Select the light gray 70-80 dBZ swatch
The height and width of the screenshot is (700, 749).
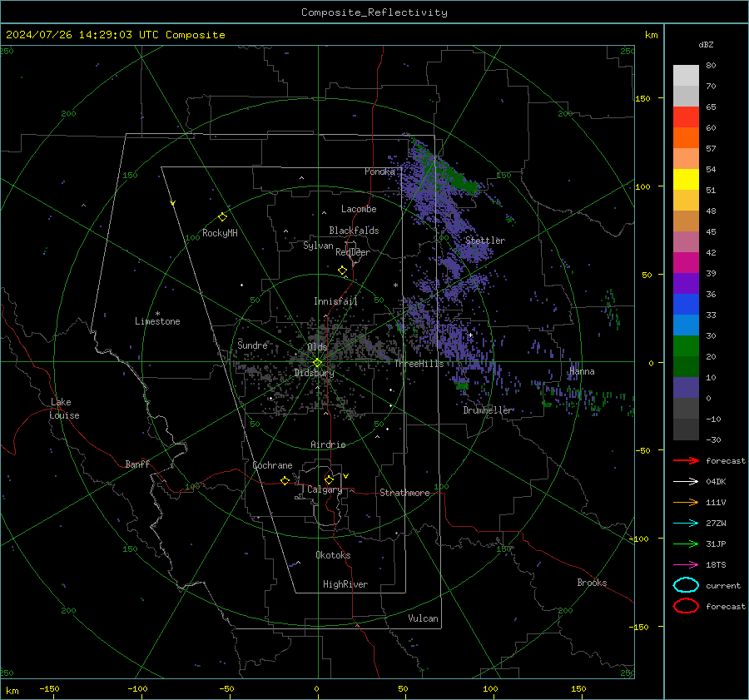[686, 76]
